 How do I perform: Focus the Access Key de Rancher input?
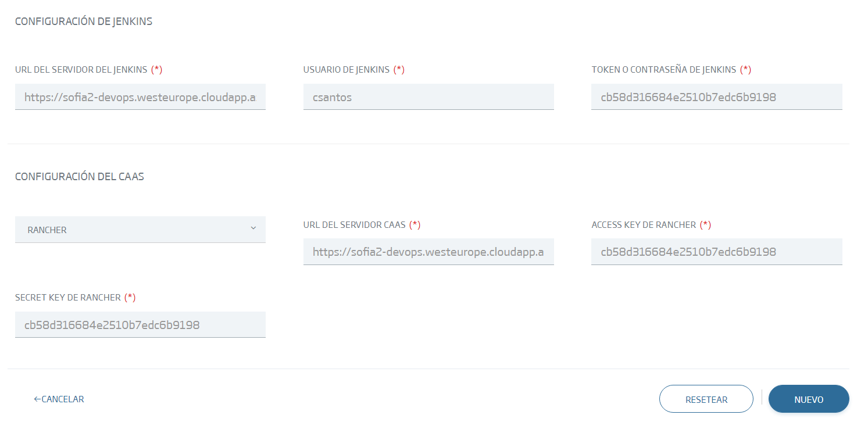tap(716, 252)
